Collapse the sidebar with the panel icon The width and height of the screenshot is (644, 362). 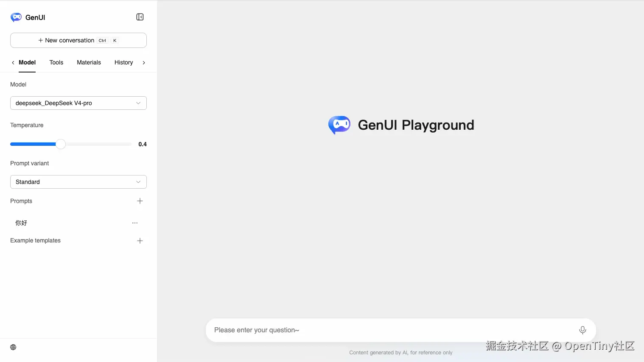140,17
